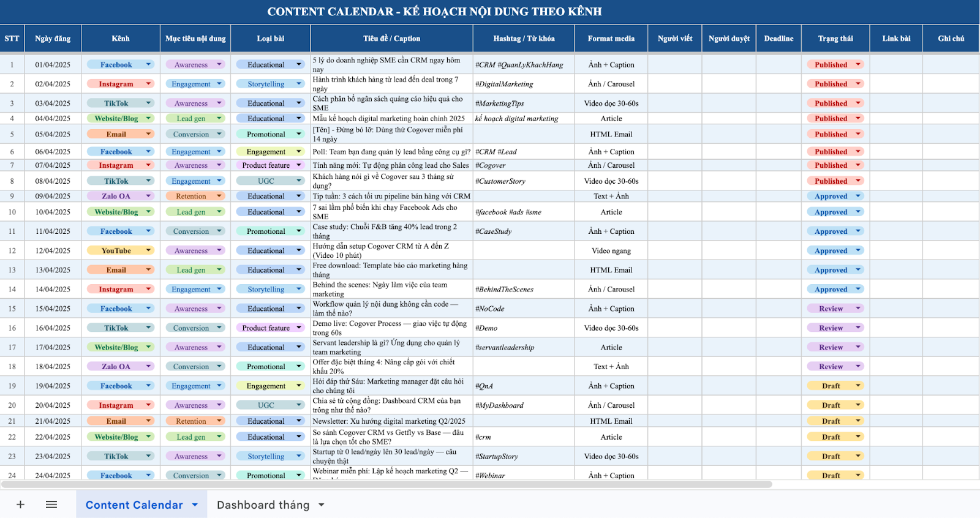Open YouTube channel dropdown in row 12

pos(148,250)
